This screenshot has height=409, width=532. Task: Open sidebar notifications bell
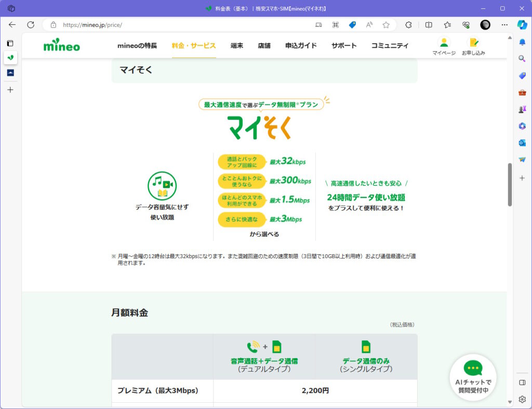522,42
